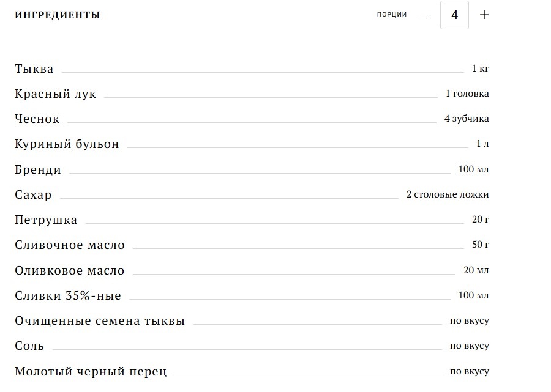551x392 pixels.
Task: Click the ПОРЦИИ label
Action: click(x=392, y=15)
